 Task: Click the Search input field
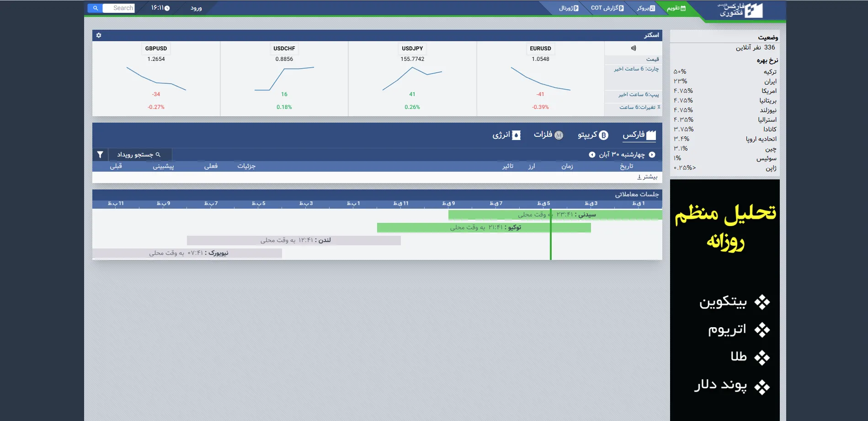(x=119, y=8)
